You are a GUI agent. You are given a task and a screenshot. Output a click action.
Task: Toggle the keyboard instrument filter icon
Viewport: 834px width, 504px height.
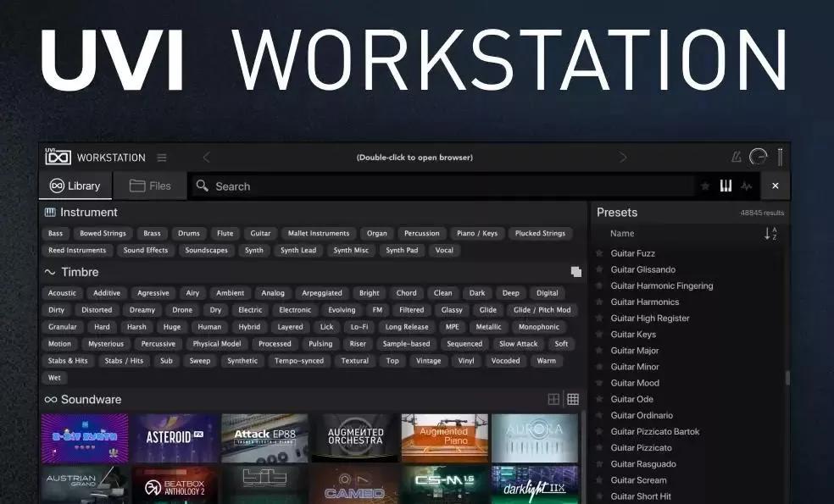click(726, 186)
